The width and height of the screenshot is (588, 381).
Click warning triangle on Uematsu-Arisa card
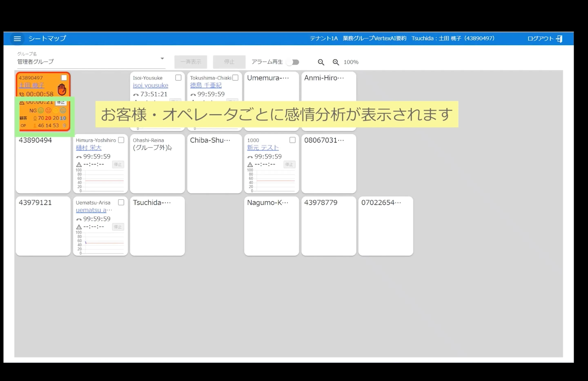79,227
